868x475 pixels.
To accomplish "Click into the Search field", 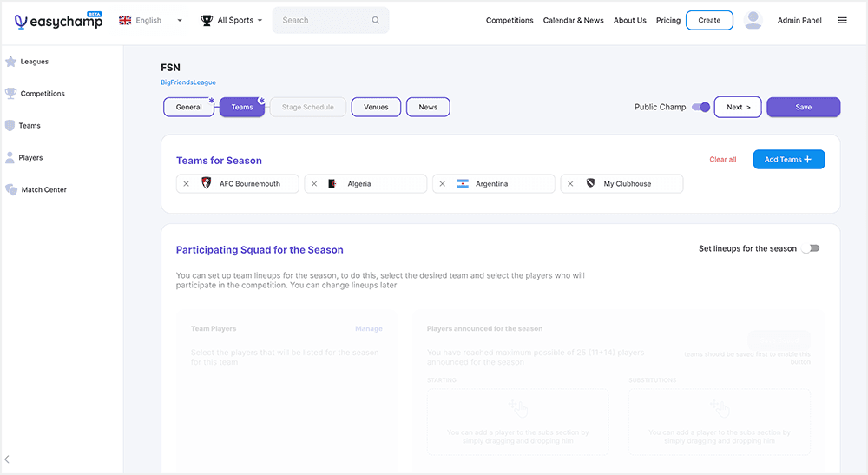I will tap(321, 21).
